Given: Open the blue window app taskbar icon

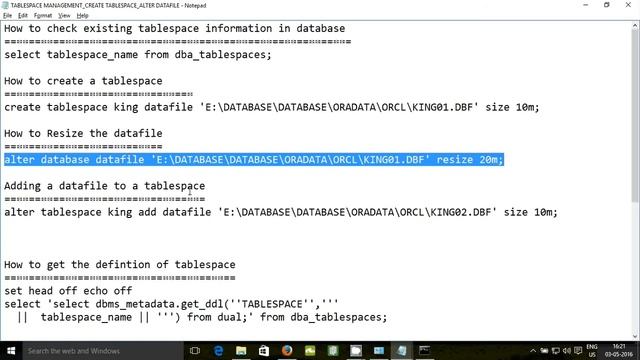Looking at the screenshot, I should [379, 351].
